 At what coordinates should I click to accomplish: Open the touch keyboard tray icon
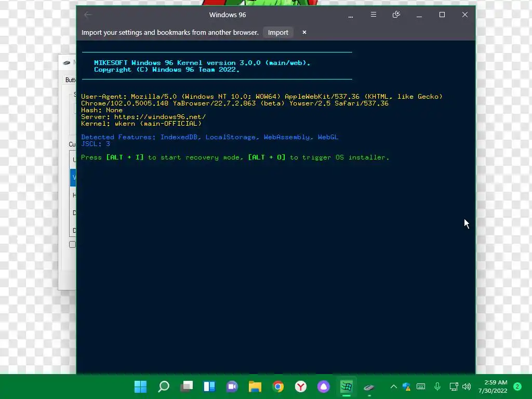pos(421,386)
